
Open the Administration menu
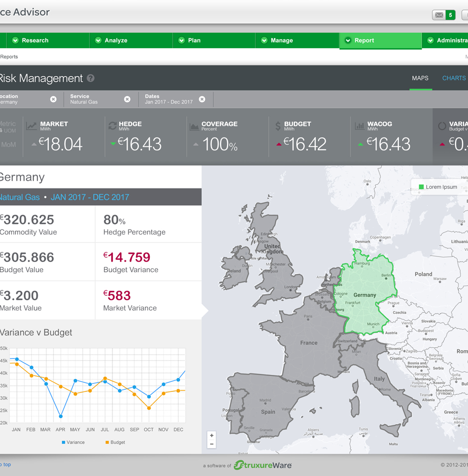coord(445,40)
